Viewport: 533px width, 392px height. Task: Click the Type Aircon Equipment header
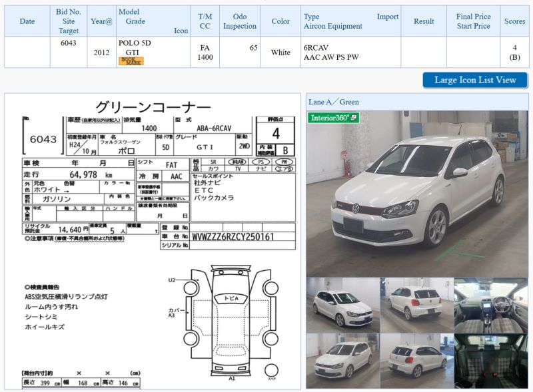351,21
